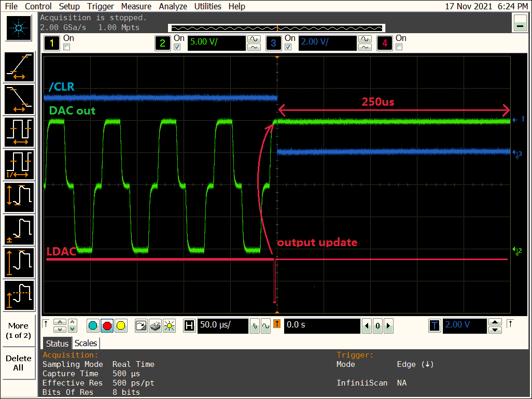The width and height of the screenshot is (532, 399).
Task: Select the peak-to-peak voltage measurement icon
Action: pos(19,197)
